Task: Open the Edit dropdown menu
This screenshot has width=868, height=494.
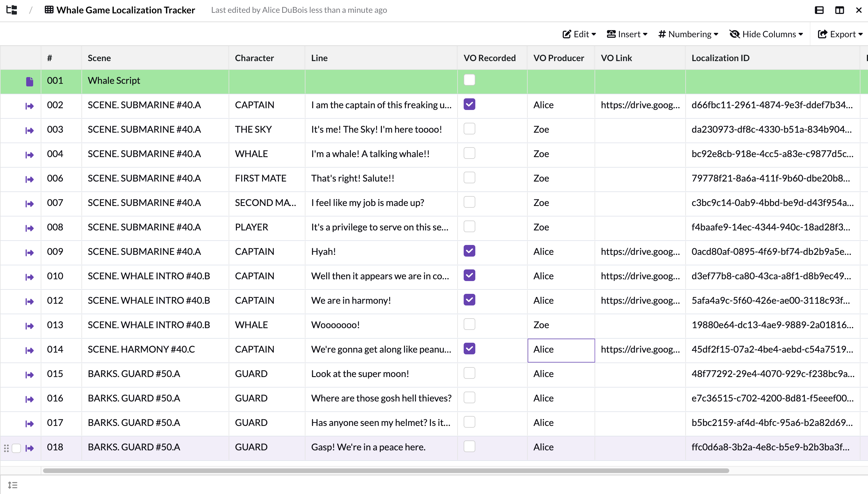Action: 579,34
